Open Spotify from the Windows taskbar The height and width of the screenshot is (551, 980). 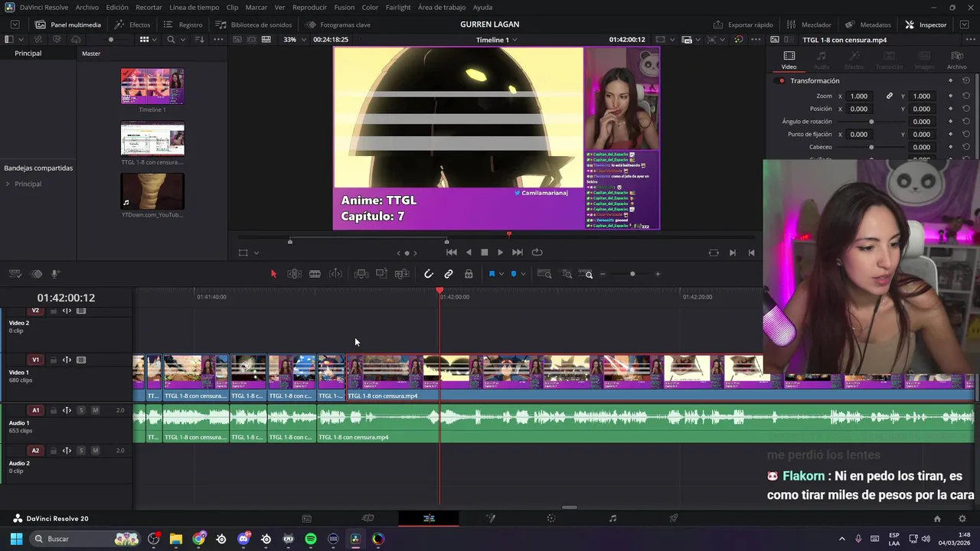tap(311, 539)
